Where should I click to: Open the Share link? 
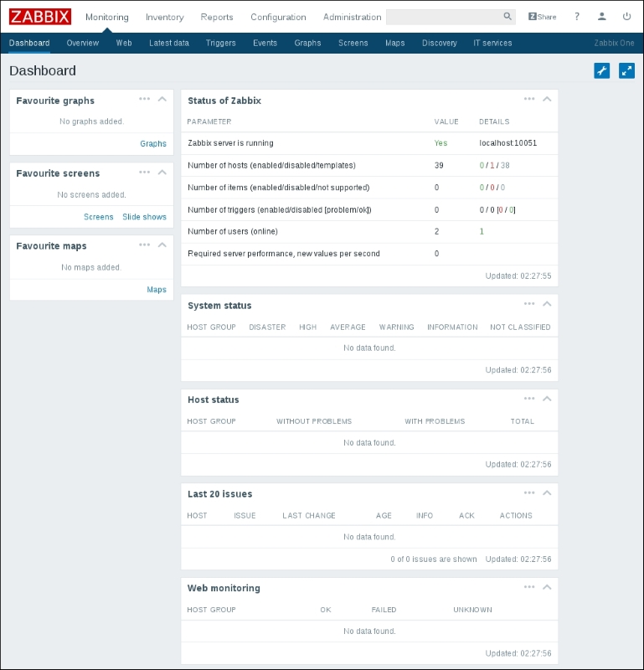[x=543, y=17]
